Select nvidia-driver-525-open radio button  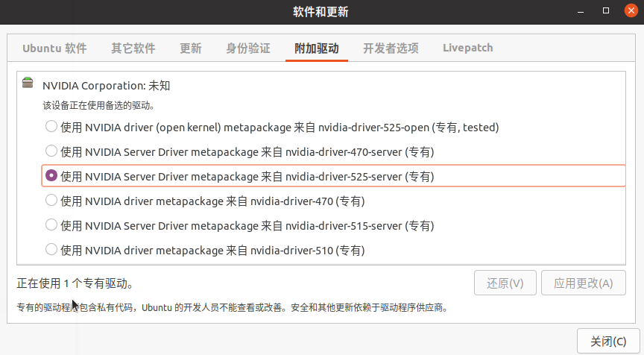point(51,126)
